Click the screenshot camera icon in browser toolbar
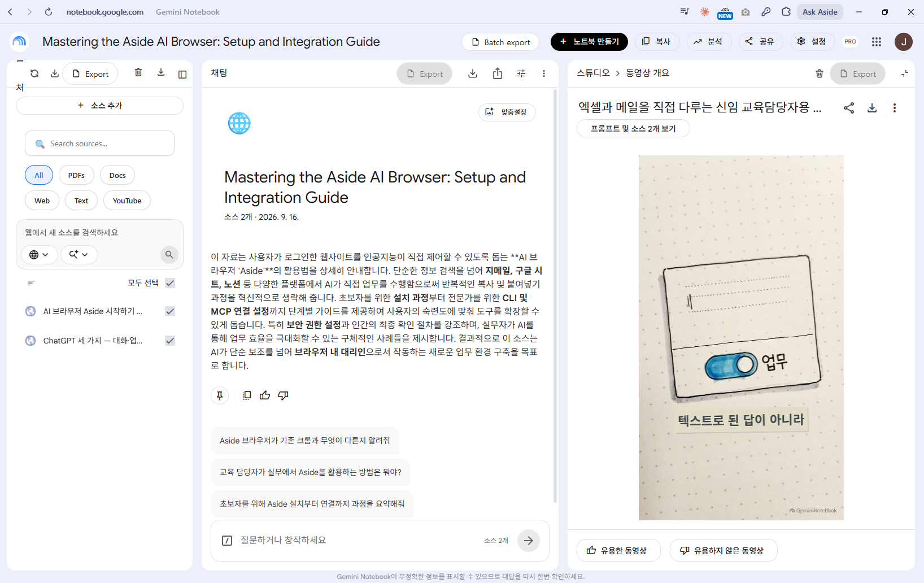This screenshot has width=924, height=583. pos(746,12)
